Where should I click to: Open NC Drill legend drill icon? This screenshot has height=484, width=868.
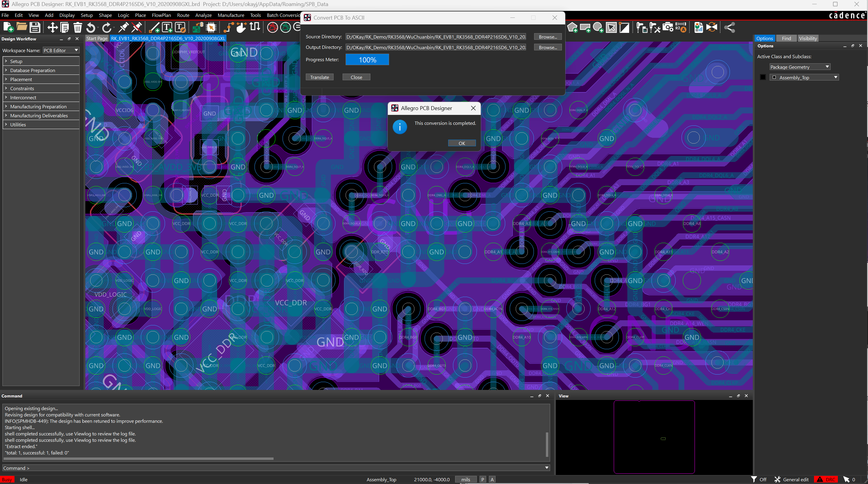[641, 27]
